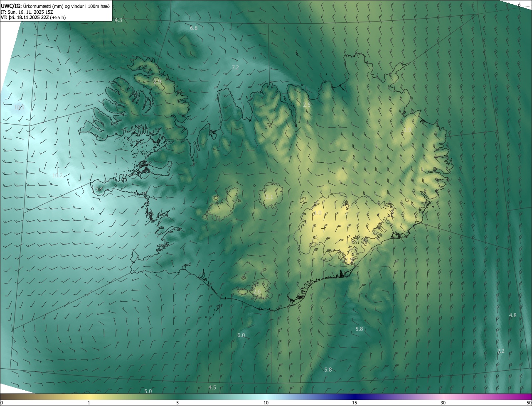Click the 10.2 value label over the sea

pos(57,176)
